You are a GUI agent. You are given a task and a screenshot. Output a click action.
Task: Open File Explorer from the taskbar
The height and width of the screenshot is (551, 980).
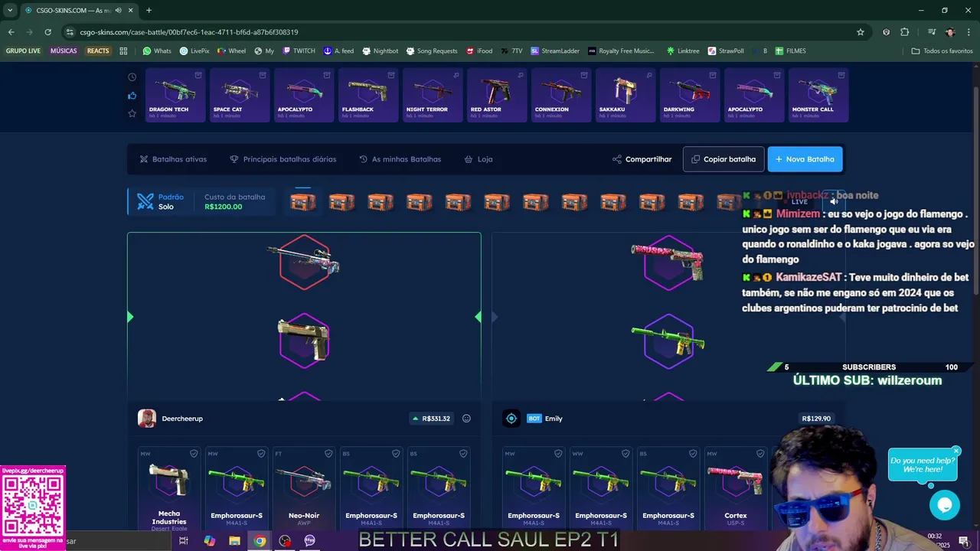(234, 541)
